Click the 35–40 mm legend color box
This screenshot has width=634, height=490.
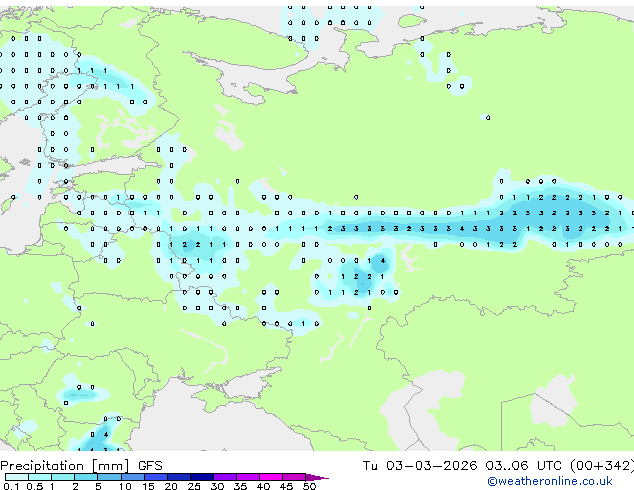(x=248, y=477)
